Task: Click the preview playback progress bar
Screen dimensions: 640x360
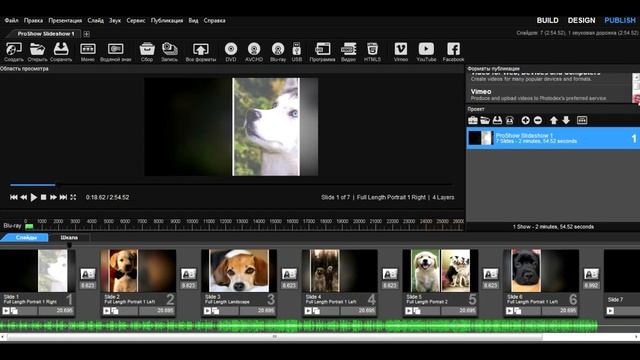Action: [x=231, y=185]
